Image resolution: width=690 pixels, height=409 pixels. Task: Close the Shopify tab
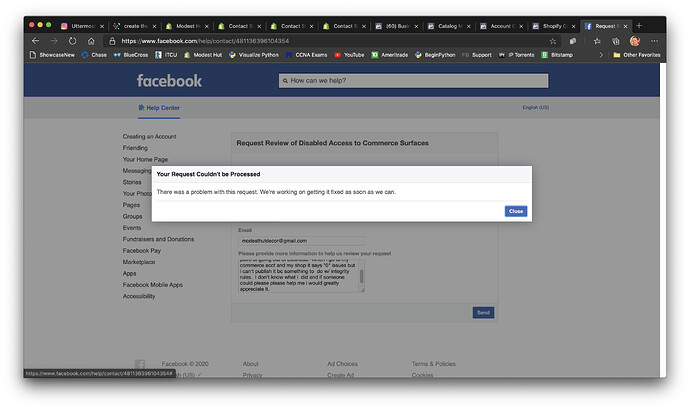point(573,26)
